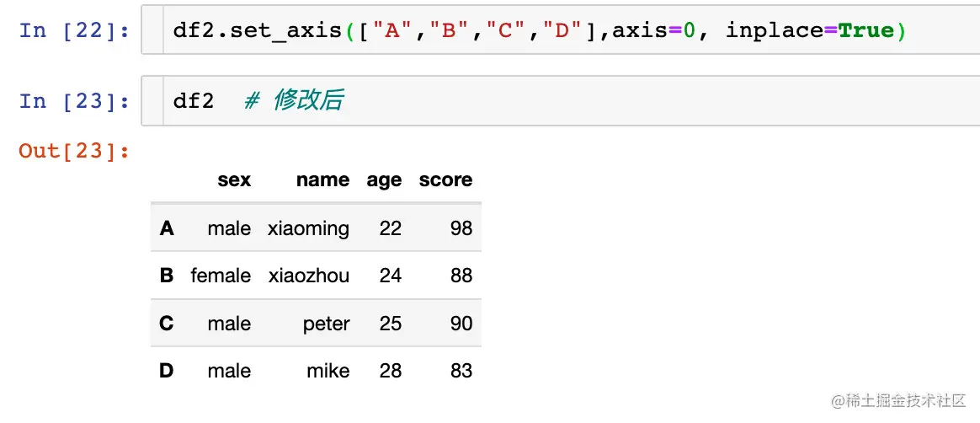Screen dimensions: 980x423
Task: Click the 'age' column header
Action: (384, 181)
